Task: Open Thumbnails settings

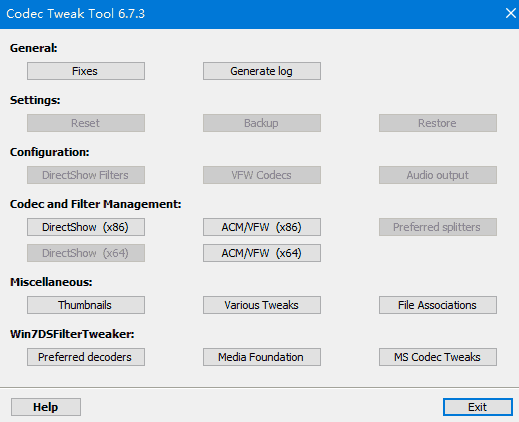Action: pyautogui.click(x=86, y=305)
